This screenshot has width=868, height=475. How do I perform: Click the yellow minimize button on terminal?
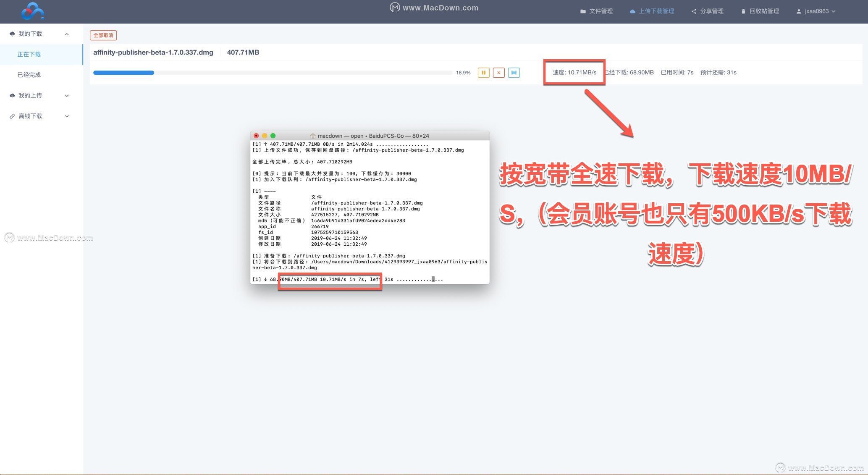click(265, 136)
